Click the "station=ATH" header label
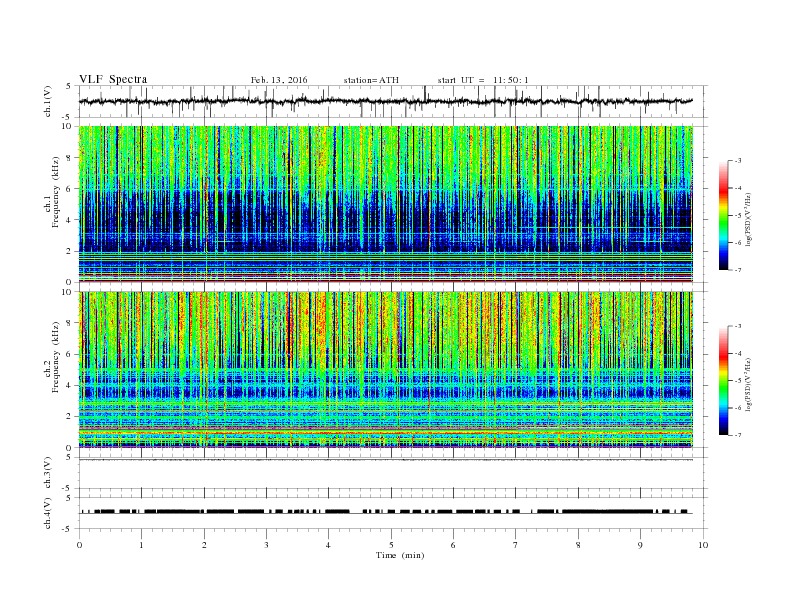The image size is (792, 612). point(371,80)
